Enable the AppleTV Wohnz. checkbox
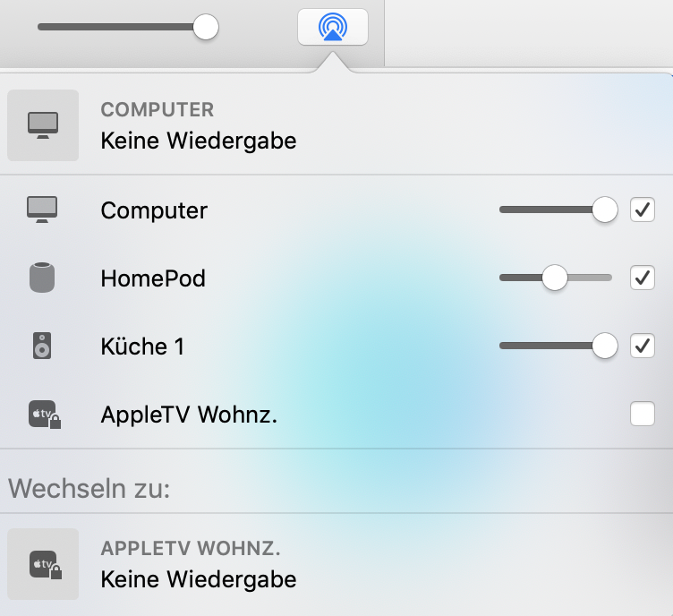 [643, 414]
